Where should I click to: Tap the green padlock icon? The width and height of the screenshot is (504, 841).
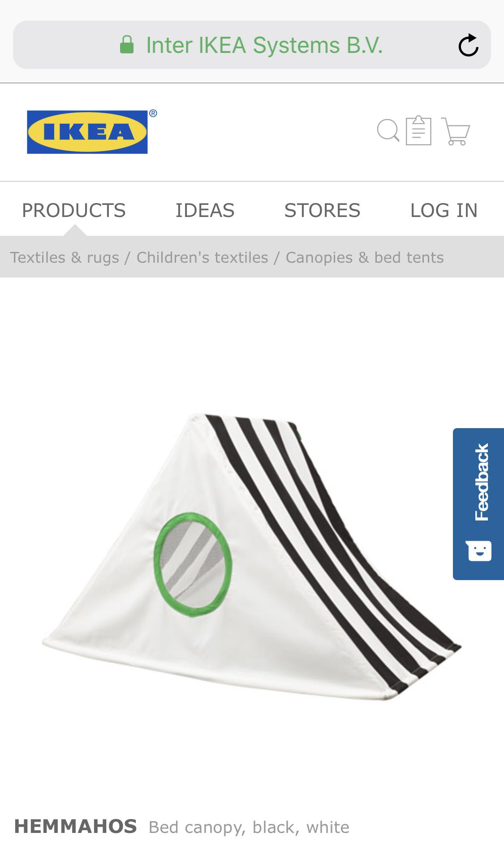click(127, 45)
